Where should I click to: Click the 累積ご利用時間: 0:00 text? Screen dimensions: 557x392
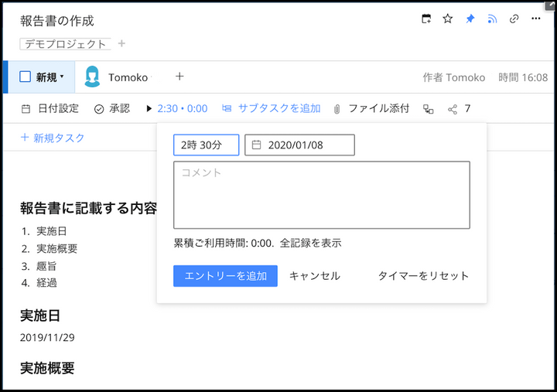point(224,244)
